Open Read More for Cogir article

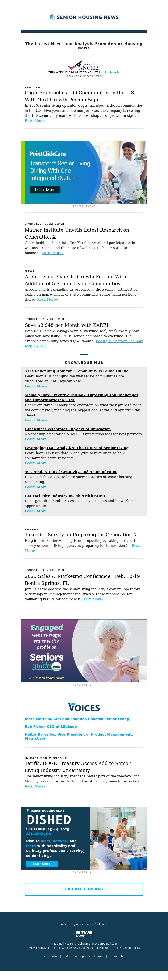pos(35,121)
